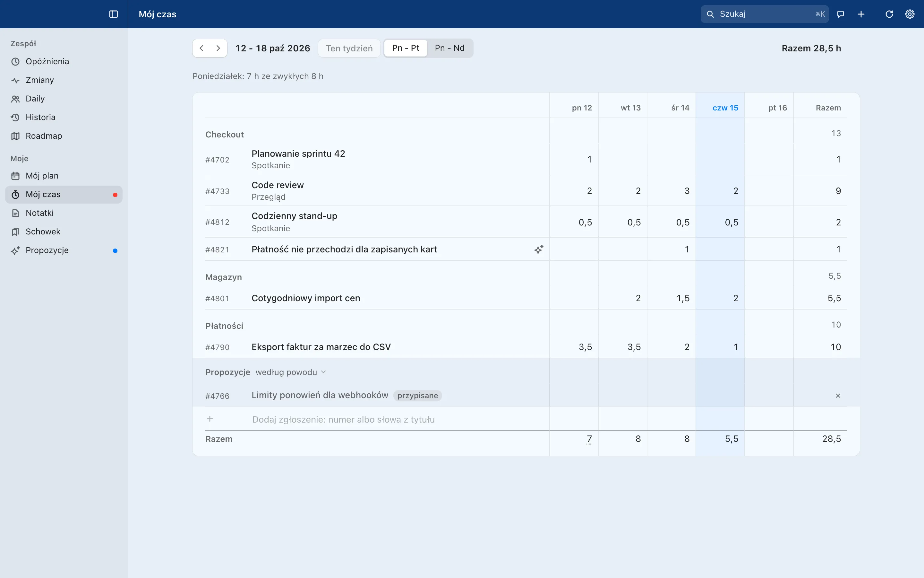Open Historia in sidebar
Image resolution: width=924 pixels, height=578 pixels.
tap(64, 117)
